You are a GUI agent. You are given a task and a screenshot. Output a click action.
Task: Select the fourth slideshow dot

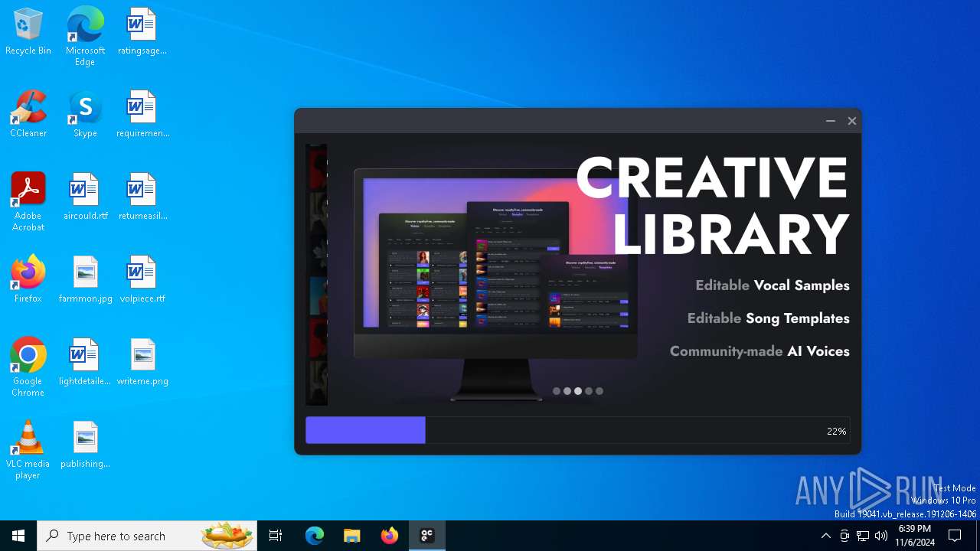589,391
